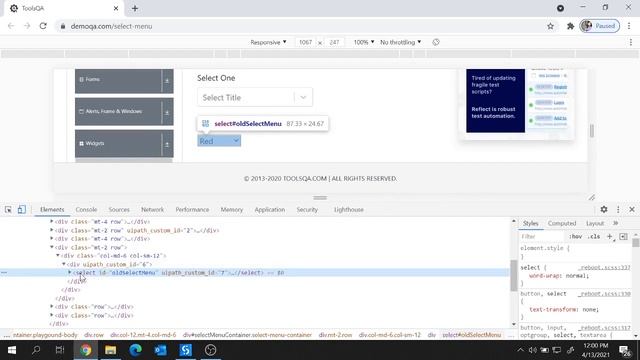
Task: Open the 100% zoom dropdown
Action: (x=364, y=42)
